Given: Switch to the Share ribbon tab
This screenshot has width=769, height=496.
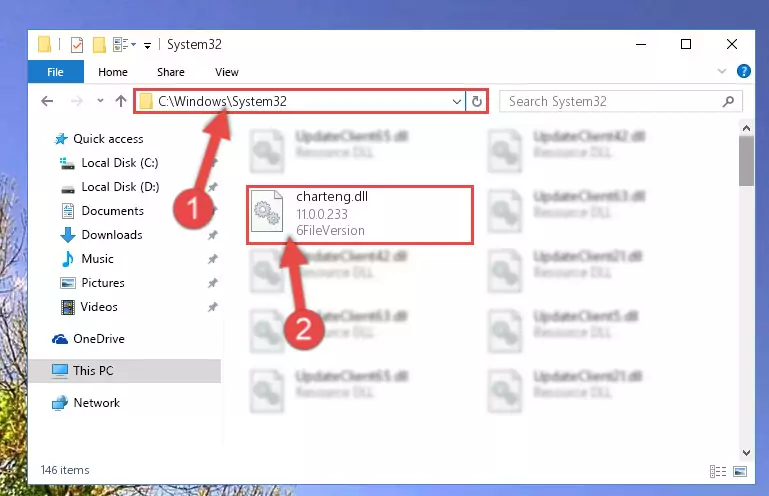Looking at the screenshot, I should coord(171,72).
